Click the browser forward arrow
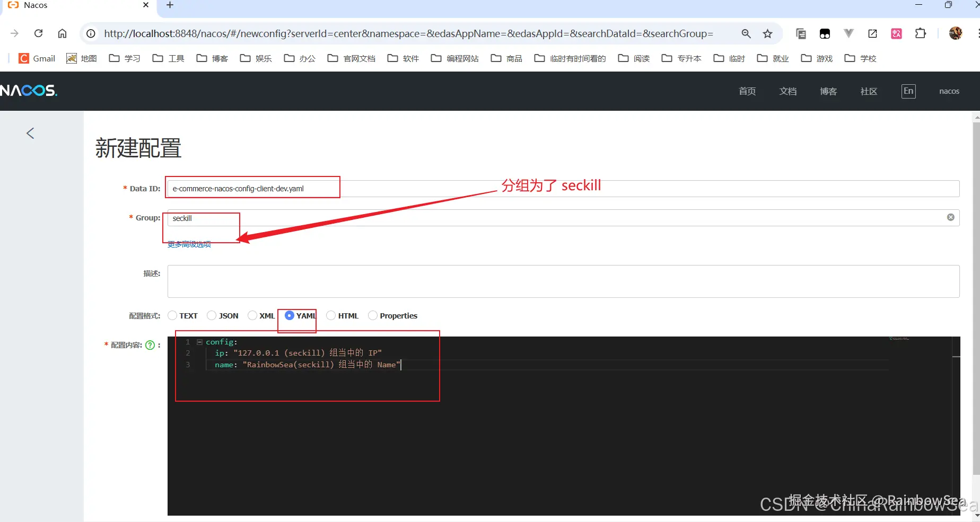Screen dimensions: 980x522 pos(14,33)
